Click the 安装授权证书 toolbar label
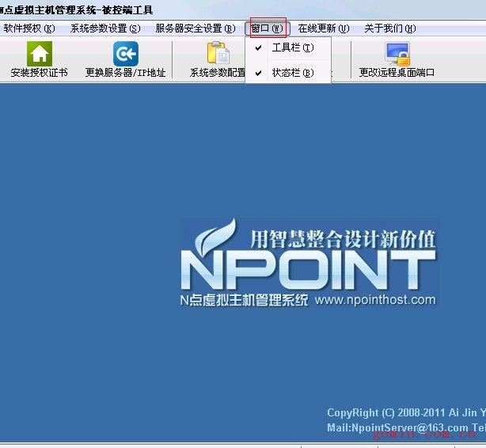The image size is (486, 448). click(x=40, y=73)
